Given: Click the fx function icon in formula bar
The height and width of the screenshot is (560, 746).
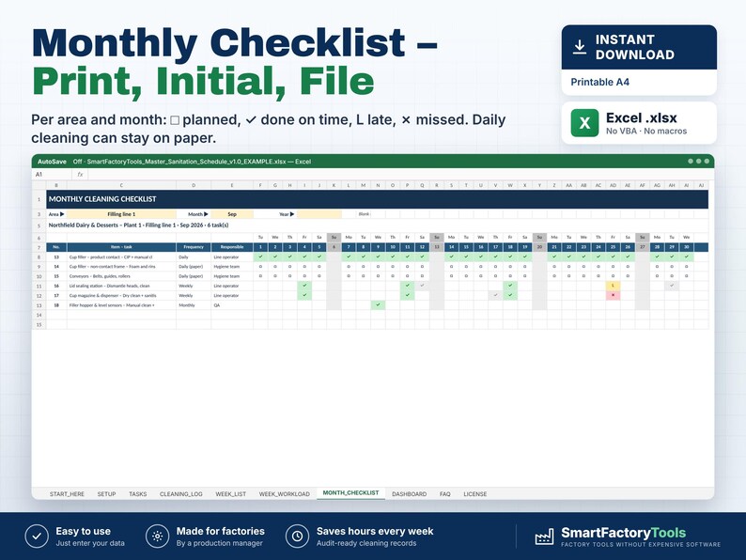Looking at the screenshot, I should (81, 175).
